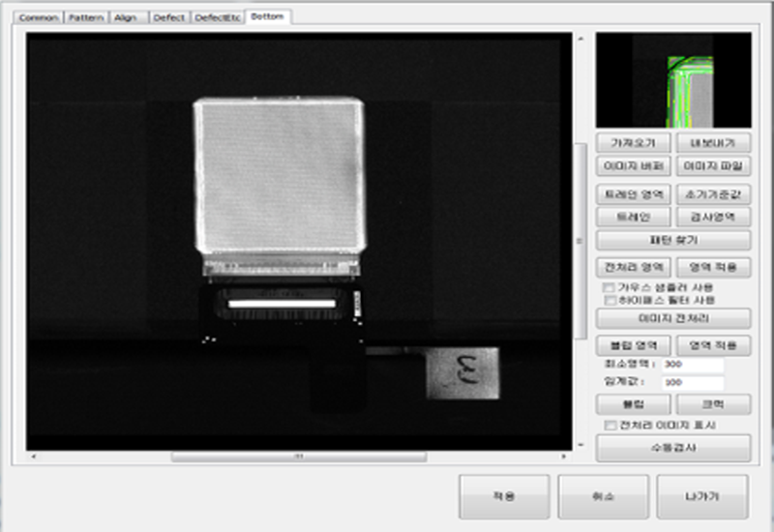The image size is (774, 532).
Task: Check the 전처리 이미지 표시 checkbox
Action: pos(609,425)
